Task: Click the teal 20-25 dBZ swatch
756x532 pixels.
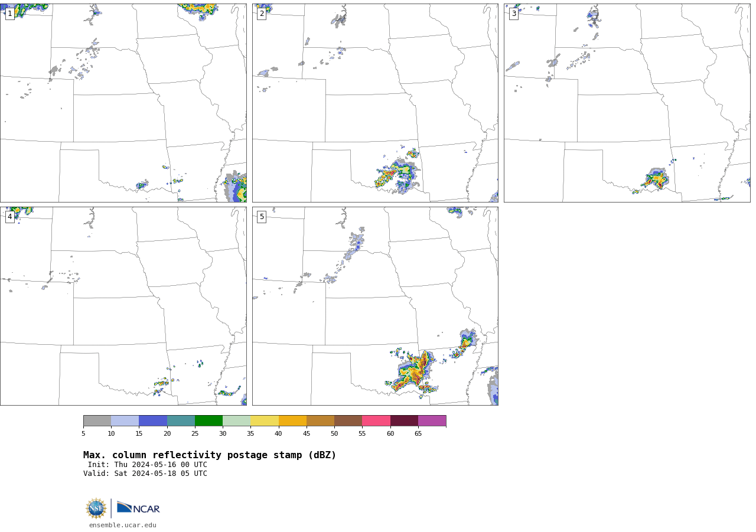Action: [x=181, y=421]
